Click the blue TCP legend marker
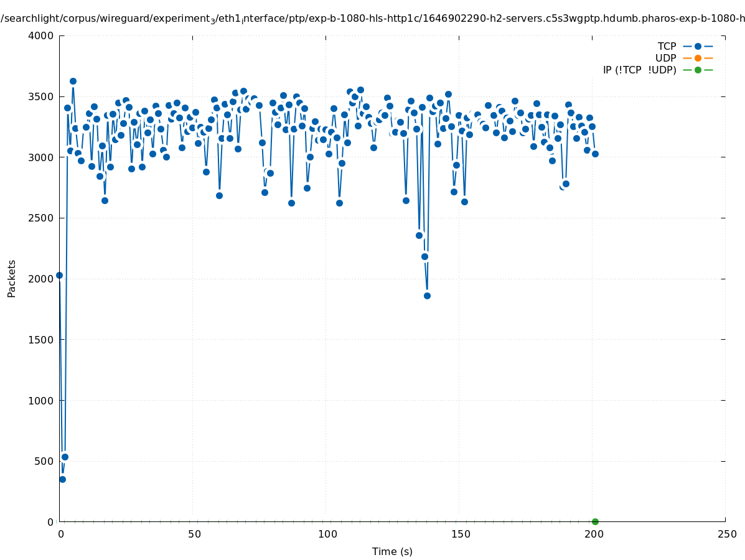Image resolution: width=745 pixels, height=560 pixels. tap(698, 46)
